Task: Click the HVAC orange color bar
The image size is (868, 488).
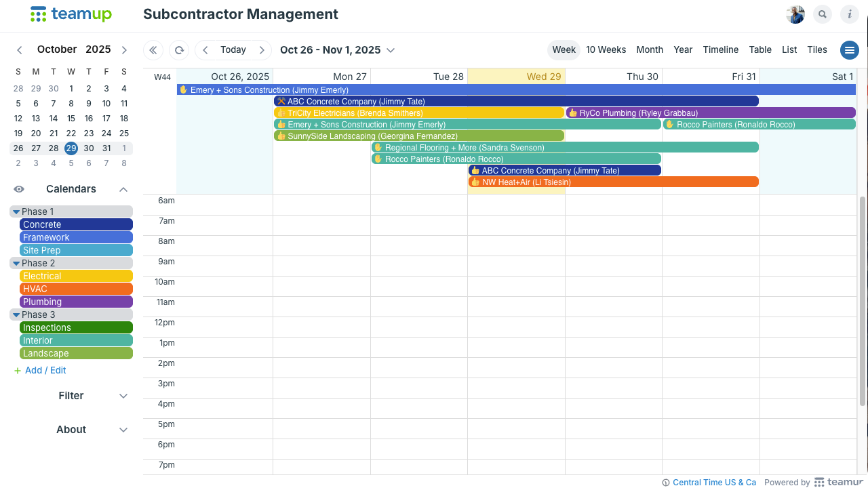Action: (x=76, y=289)
